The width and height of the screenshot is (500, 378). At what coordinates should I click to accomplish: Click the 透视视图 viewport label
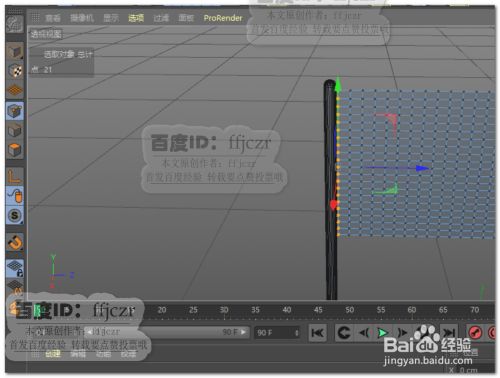pos(46,34)
